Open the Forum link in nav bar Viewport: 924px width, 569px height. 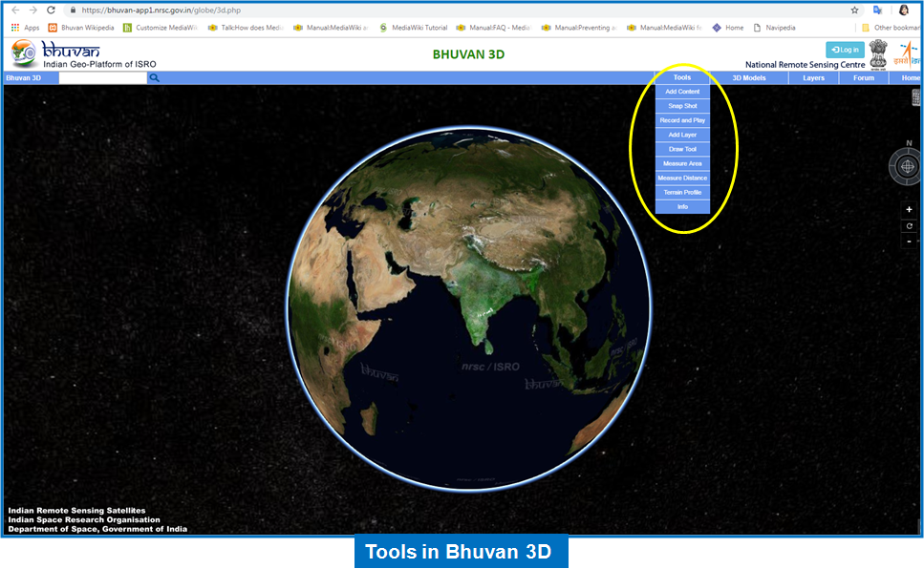click(x=863, y=77)
